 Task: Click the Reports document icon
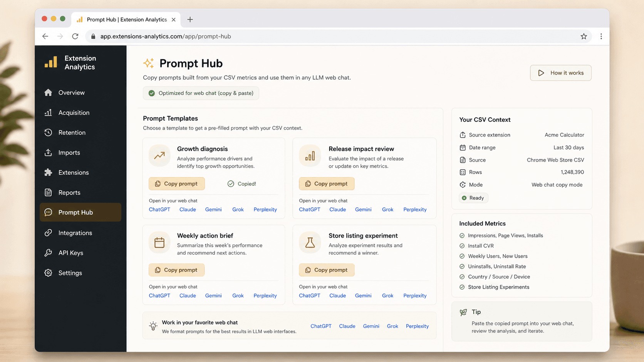[48, 192]
